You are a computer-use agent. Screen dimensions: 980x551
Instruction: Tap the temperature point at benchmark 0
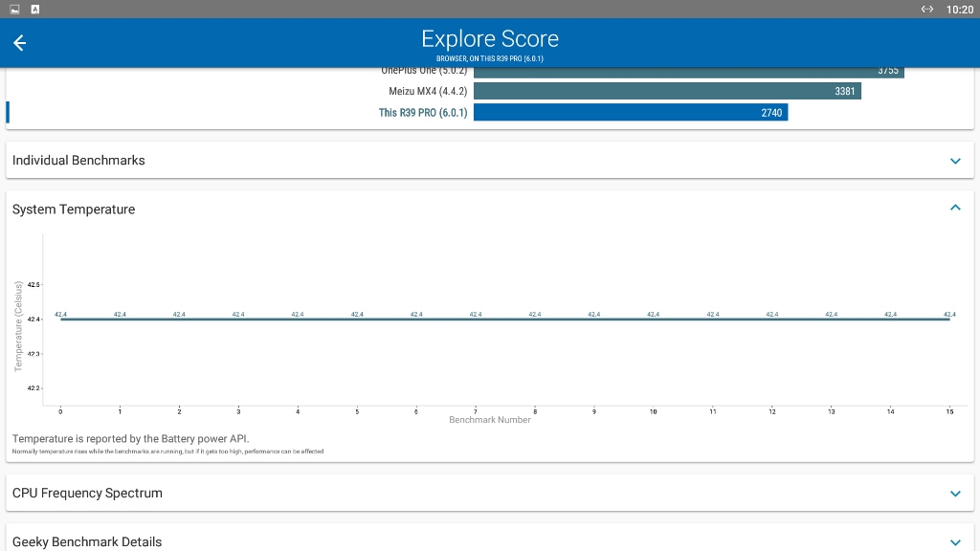coord(60,319)
